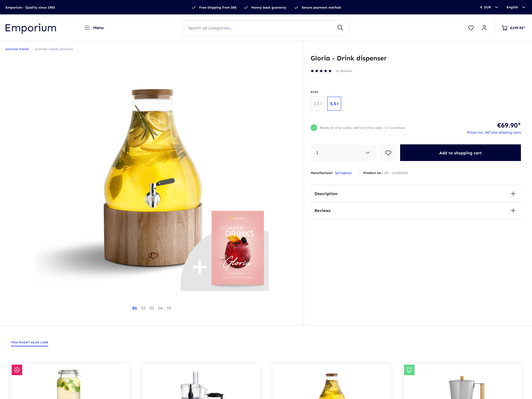The height and width of the screenshot is (399, 532).
Task: Expand the Reviews accordion
Action: (x=415, y=211)
